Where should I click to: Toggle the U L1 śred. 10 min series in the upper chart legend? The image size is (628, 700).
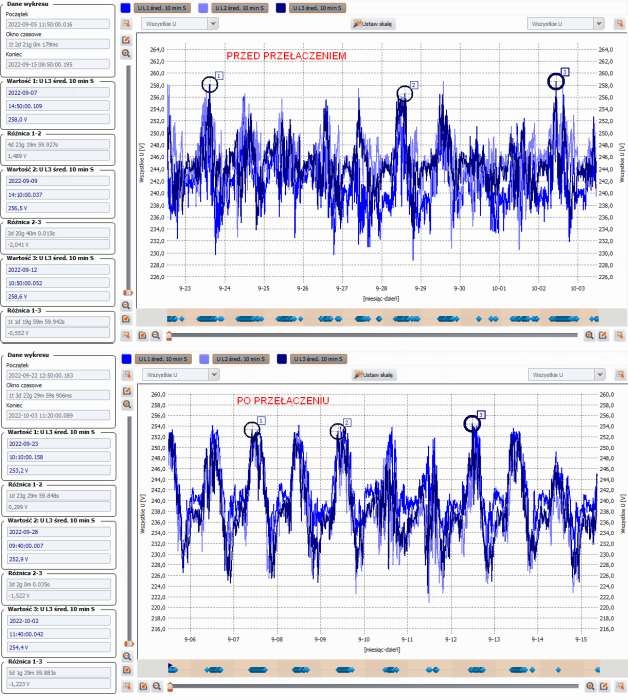coord(162,8)
